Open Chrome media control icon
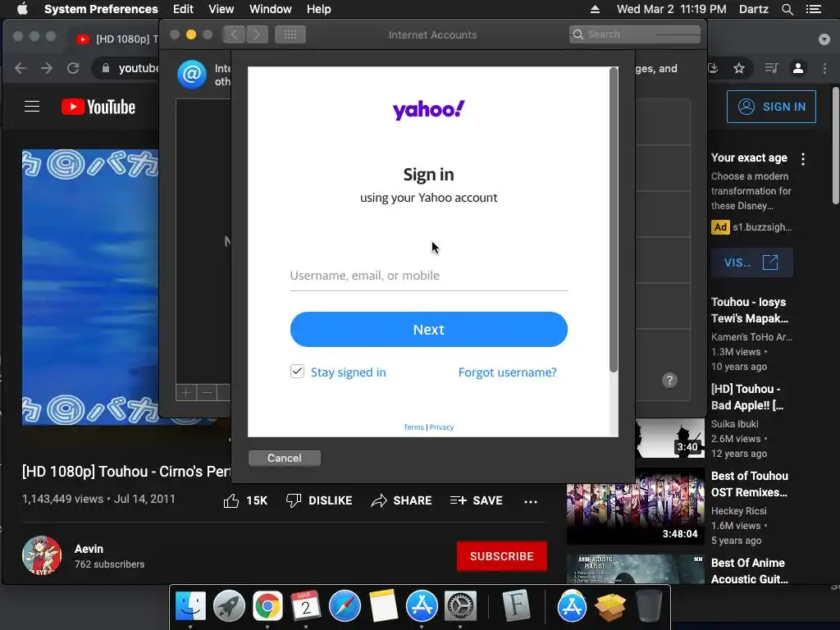 771,68
